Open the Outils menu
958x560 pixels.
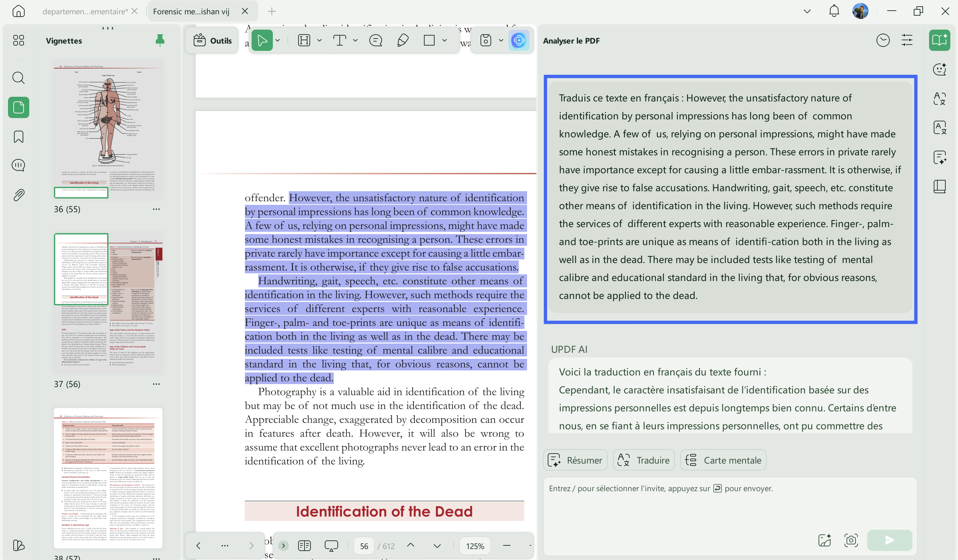pyautogui.click(x=213, y=40)
